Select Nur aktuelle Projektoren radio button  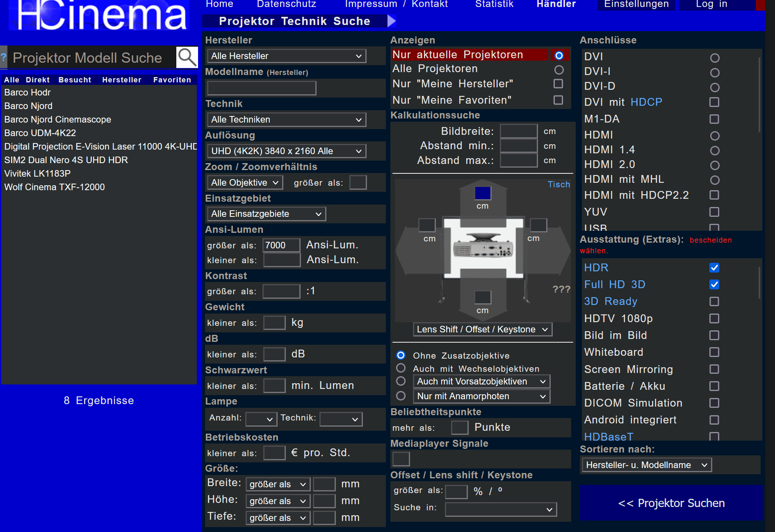(x=558, y=55)
